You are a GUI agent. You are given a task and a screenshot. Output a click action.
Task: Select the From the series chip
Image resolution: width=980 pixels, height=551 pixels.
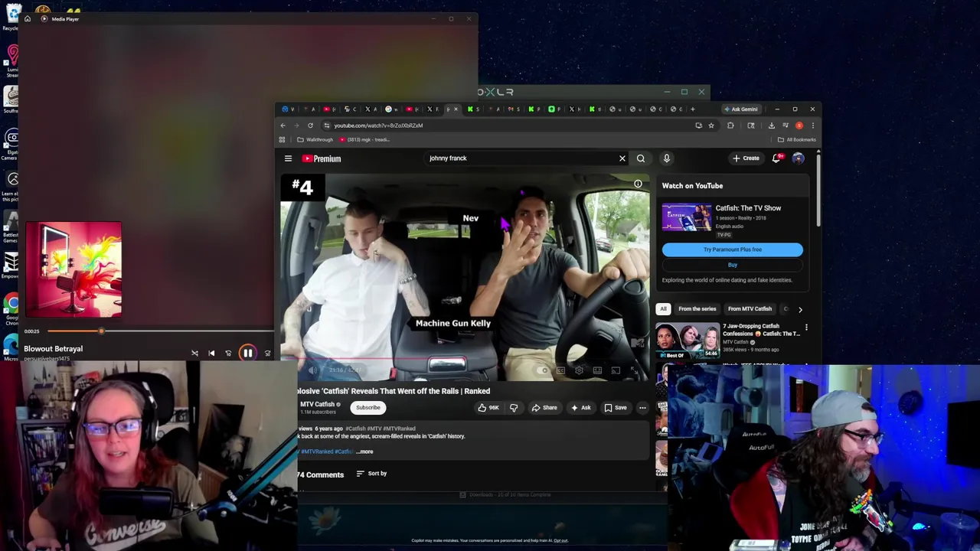(x=697, y=309)
